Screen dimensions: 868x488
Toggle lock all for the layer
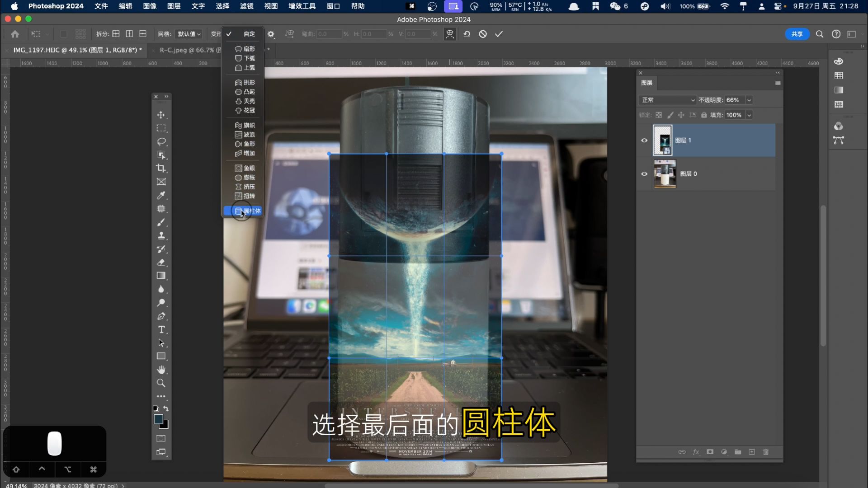coord(704,115)
